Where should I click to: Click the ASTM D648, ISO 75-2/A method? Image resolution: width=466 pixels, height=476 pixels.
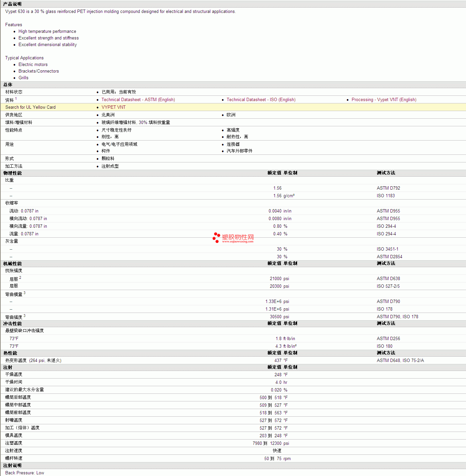[x=400, y=361]
